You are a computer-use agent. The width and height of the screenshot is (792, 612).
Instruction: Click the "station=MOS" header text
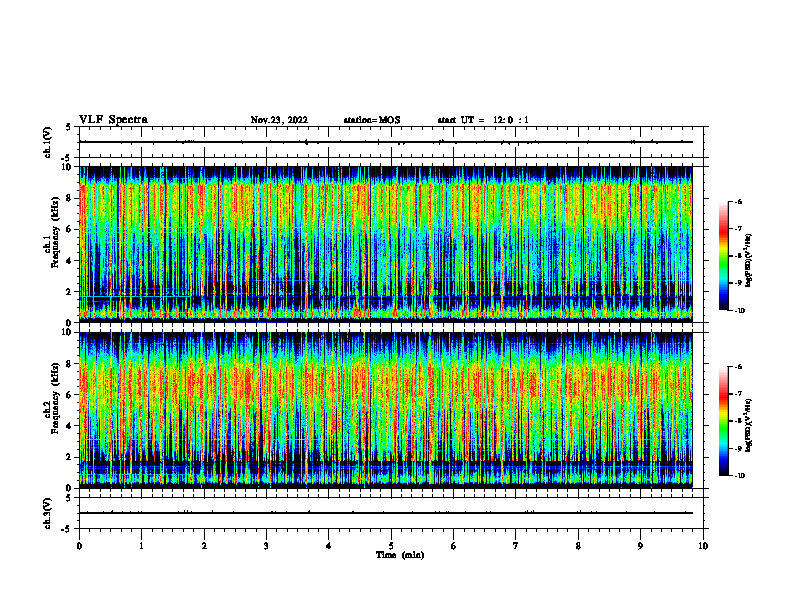[x=372, y=120]
